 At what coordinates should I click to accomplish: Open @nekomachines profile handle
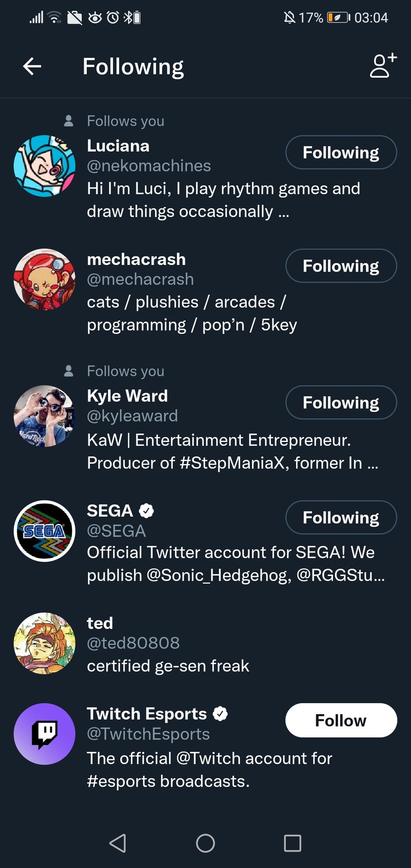[x=149, y=166]
